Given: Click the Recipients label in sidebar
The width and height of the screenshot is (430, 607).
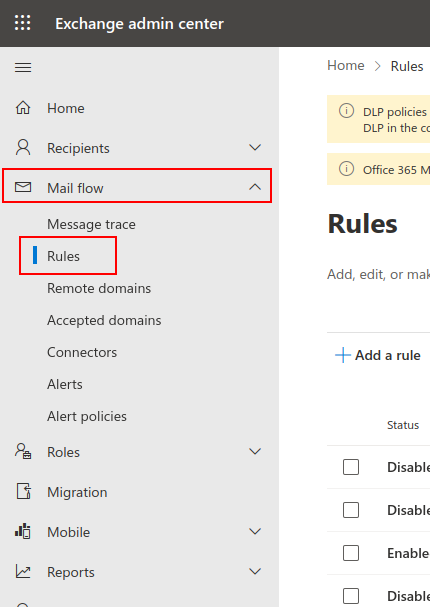Looking at the screenshot, I should click(x=78, y=148).
